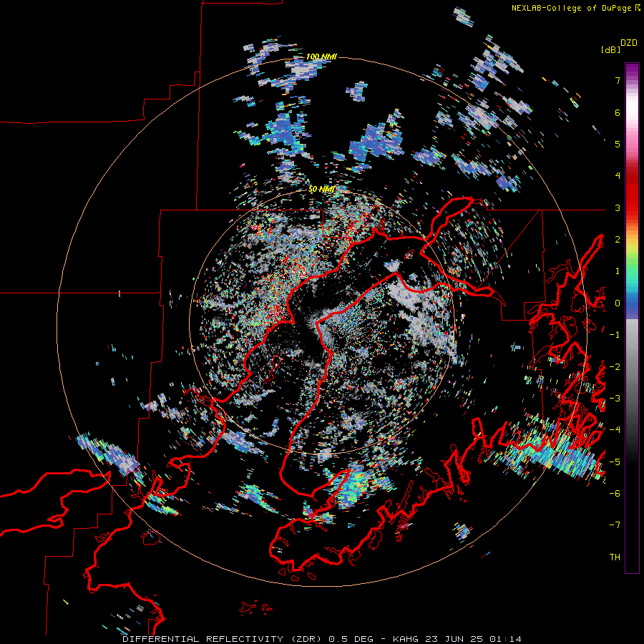The width and height of the screenshot is (644, 644).
Task: Click the DZD scale title
Action: [x=629, y=43]
